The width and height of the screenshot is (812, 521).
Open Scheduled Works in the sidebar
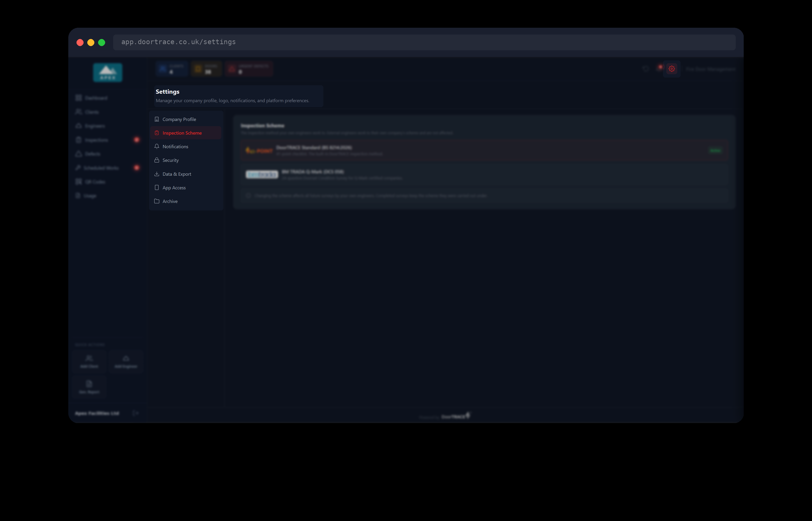107,168
